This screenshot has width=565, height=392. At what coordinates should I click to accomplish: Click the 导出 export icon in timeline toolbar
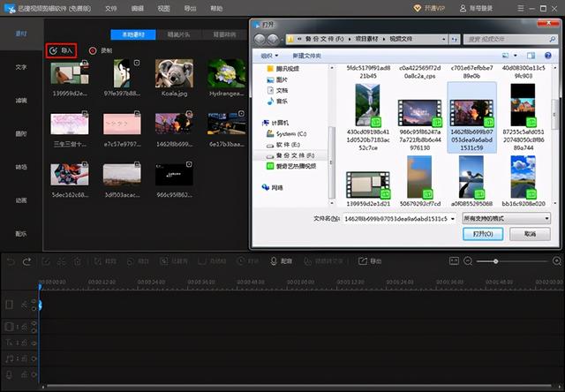coord(370,261)
